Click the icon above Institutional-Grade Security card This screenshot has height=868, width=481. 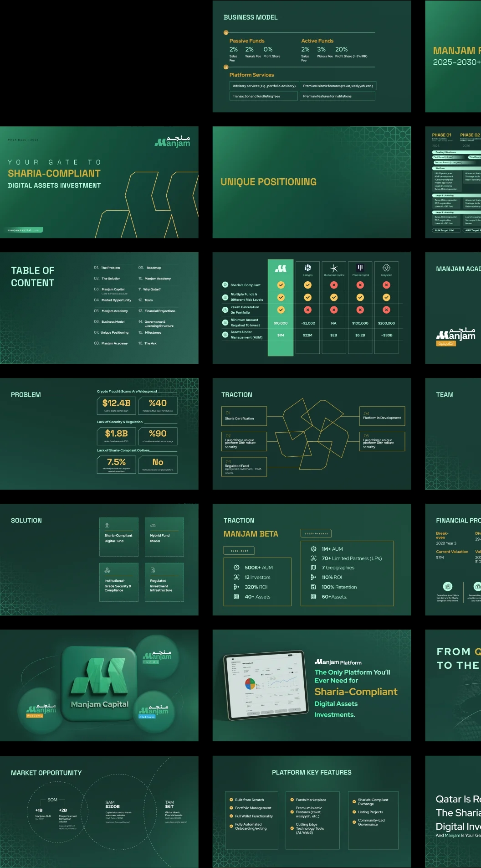pyautogui.click(x=107, y=570)
